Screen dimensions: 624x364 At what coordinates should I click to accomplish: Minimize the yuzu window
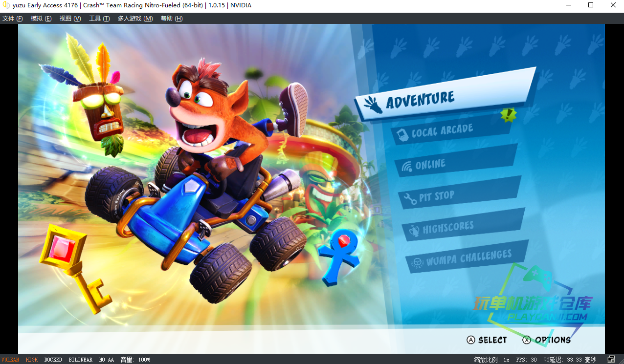[569, 5]
